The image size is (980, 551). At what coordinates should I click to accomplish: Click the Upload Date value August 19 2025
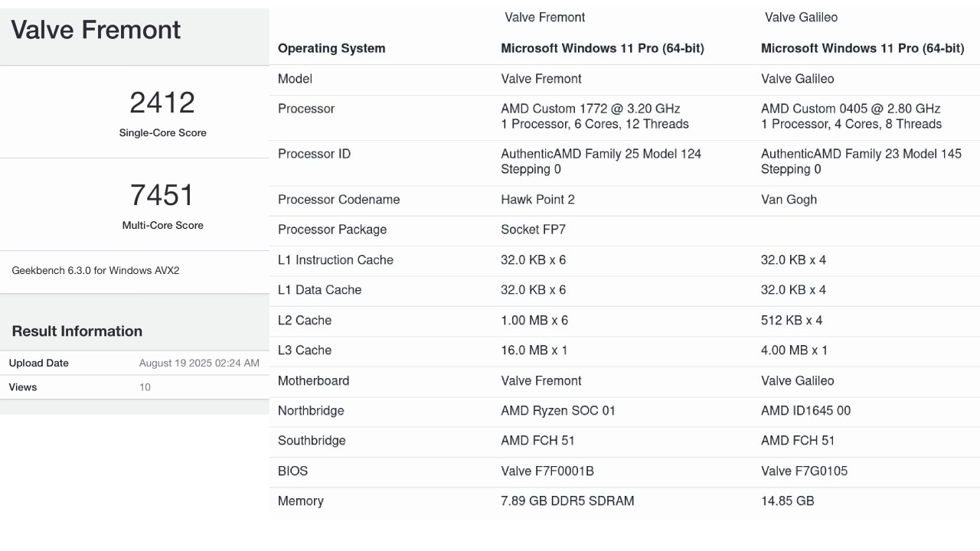(x=199, y=363)
